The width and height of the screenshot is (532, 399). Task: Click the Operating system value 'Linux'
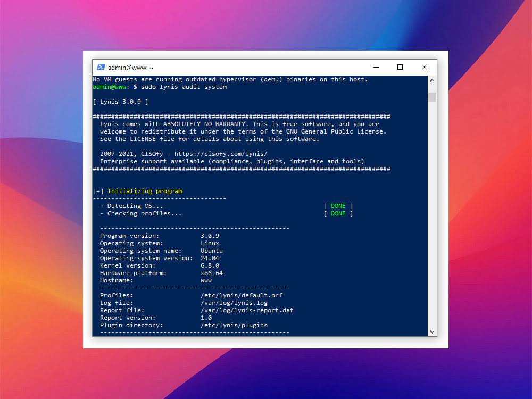(210, 243)
